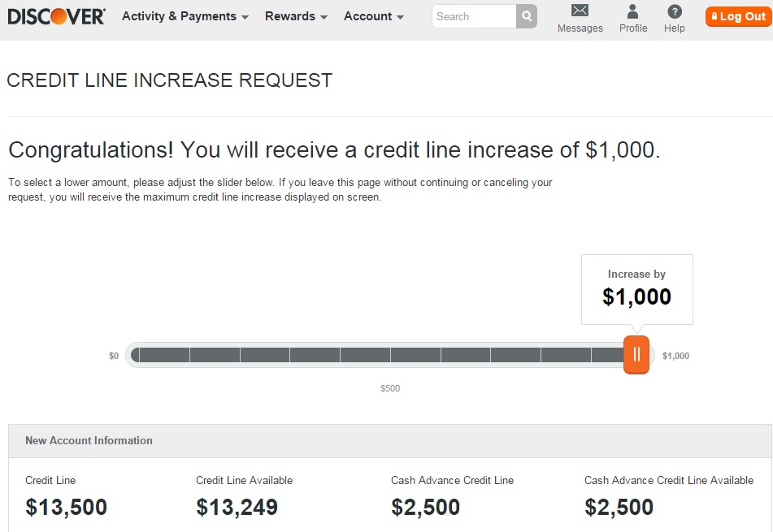Expand the Rewards dropdown menu
773x532 pixels.
click(x=296, y=16)
